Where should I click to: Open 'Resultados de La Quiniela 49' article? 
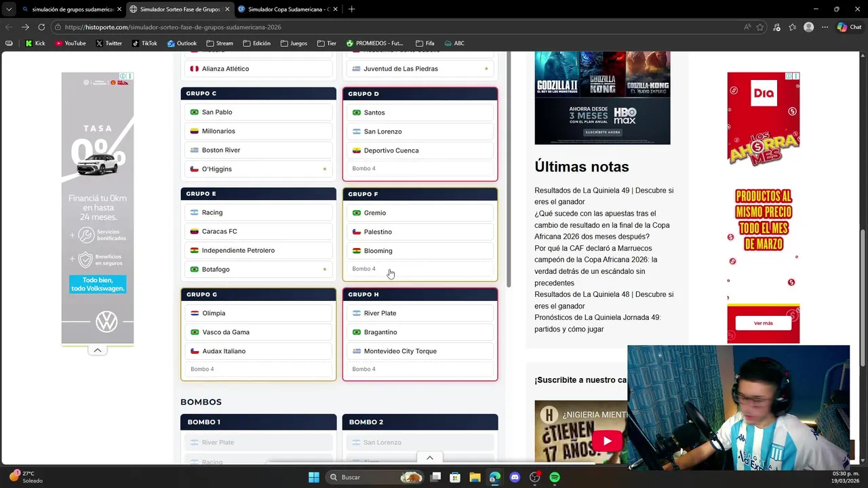pyautogui.click(x=604, y=196)
